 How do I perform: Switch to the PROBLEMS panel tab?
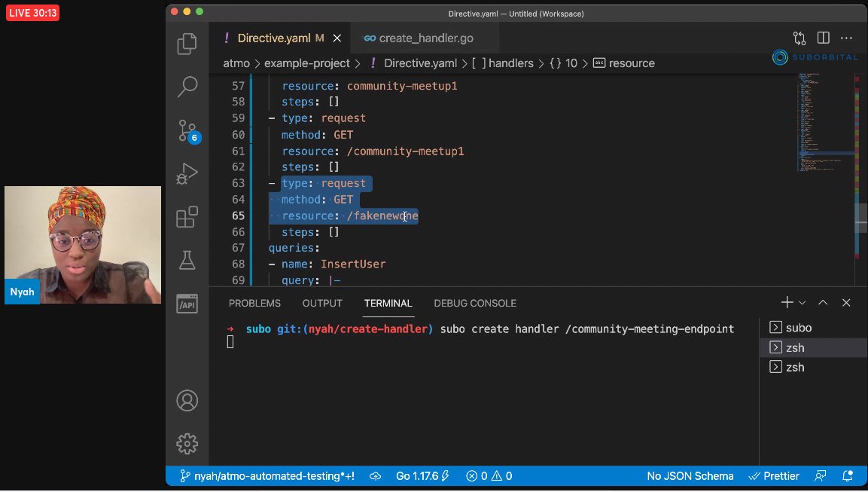pos(254,303)
